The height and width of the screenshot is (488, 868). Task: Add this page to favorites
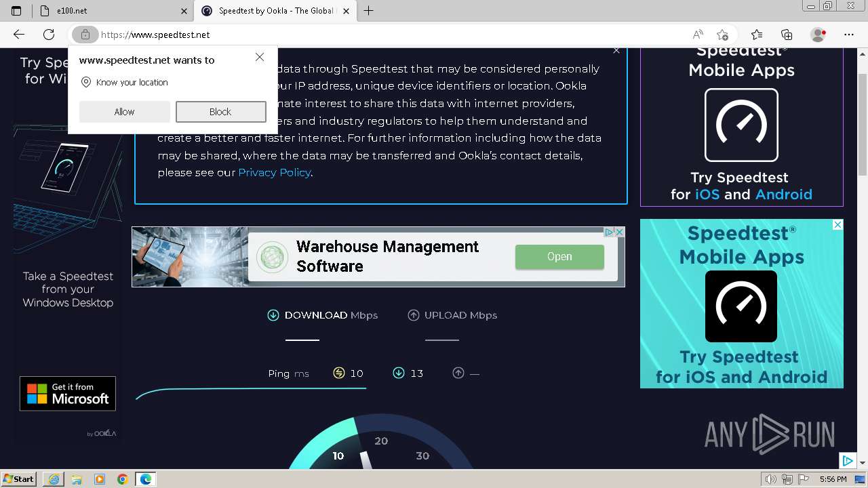pos(722,35)
